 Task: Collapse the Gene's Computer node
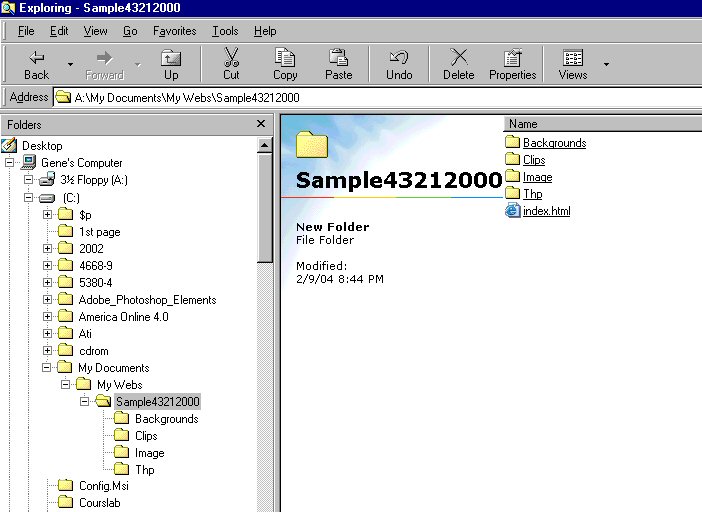tap(9, 162)
